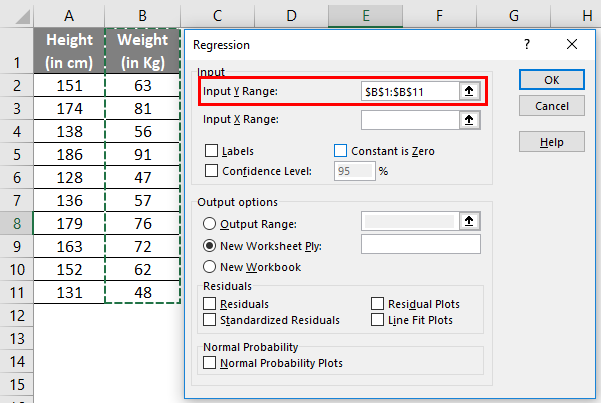Select the column A header
601x403 pixels.
click(x=68, y=14)
